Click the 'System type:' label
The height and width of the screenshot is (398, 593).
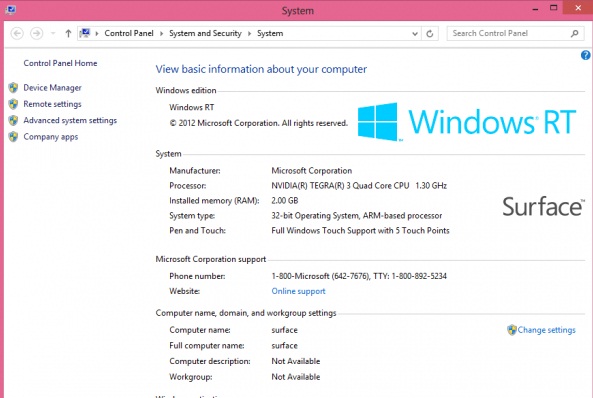[x=192, y=216]
